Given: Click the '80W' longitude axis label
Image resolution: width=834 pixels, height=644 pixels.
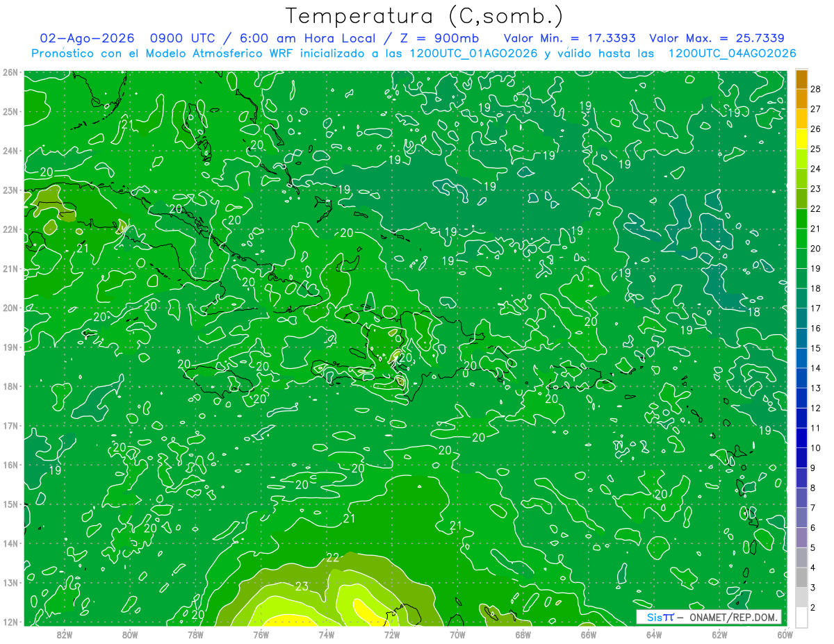Looking at the screenshot, I should [x=130, y=634].
